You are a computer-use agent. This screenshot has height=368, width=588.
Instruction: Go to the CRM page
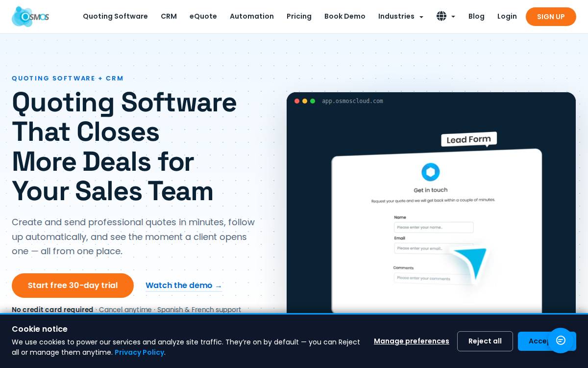pyautogui.click(x=169, y=16)
